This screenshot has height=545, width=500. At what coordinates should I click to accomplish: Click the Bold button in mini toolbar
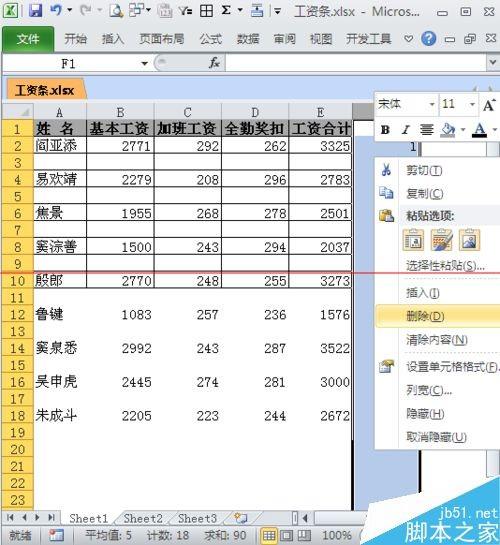[385, 130]
